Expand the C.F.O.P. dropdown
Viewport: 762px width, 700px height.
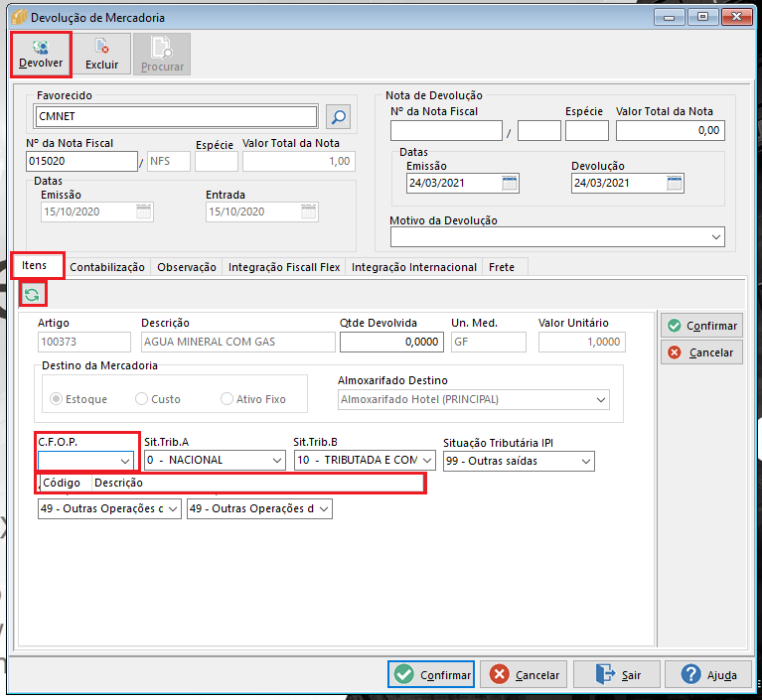click(125, 461)
